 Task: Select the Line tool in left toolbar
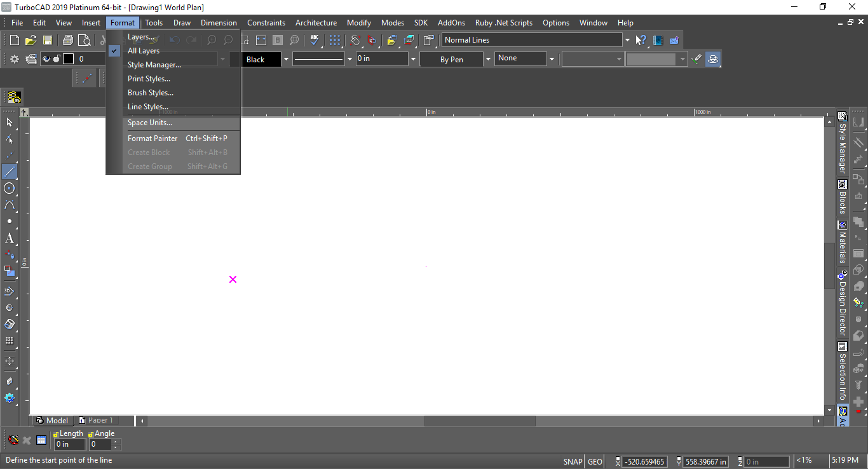pos(10,172)
